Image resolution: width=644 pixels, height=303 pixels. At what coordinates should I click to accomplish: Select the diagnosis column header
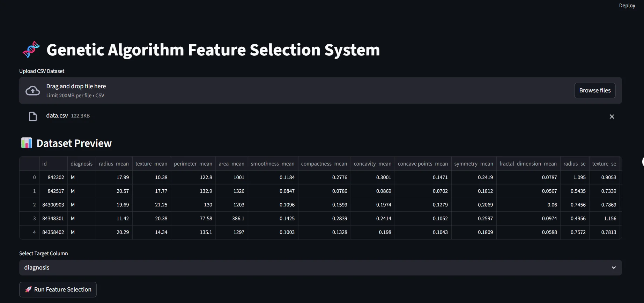click(x=82, y=164)
